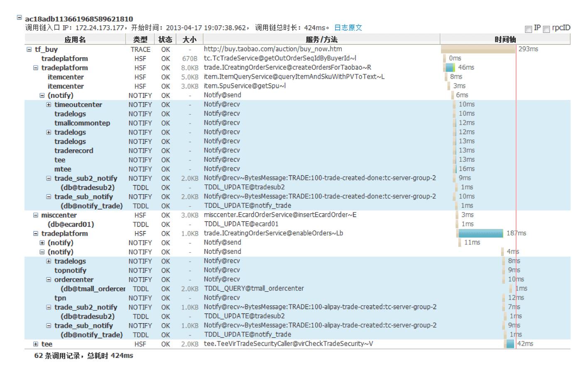The width and height of the screenshot is (588, 375).
Task: Click the buy.taobao.com buy_now.htm URL
Action: [x=273, y=49]
